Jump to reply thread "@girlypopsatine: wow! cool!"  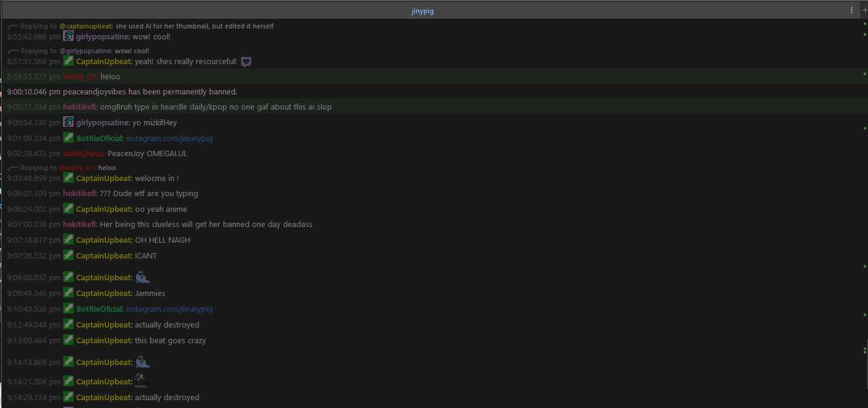point(104,51)
